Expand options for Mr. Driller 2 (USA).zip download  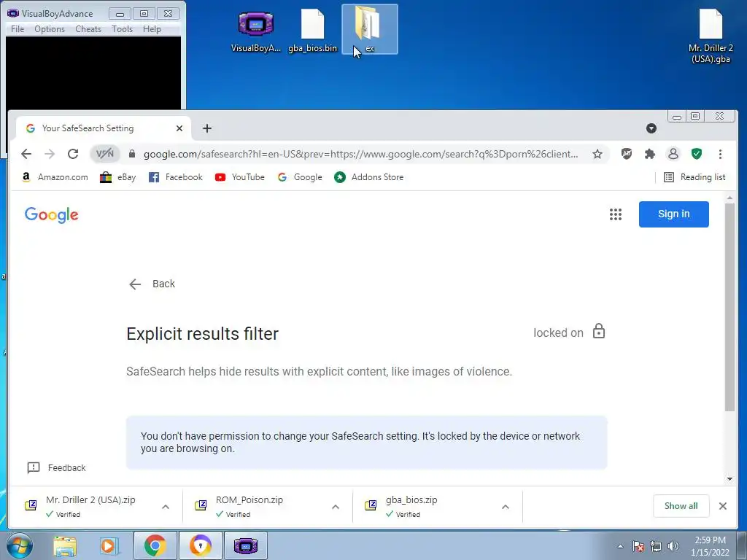(x=166, y=507)
